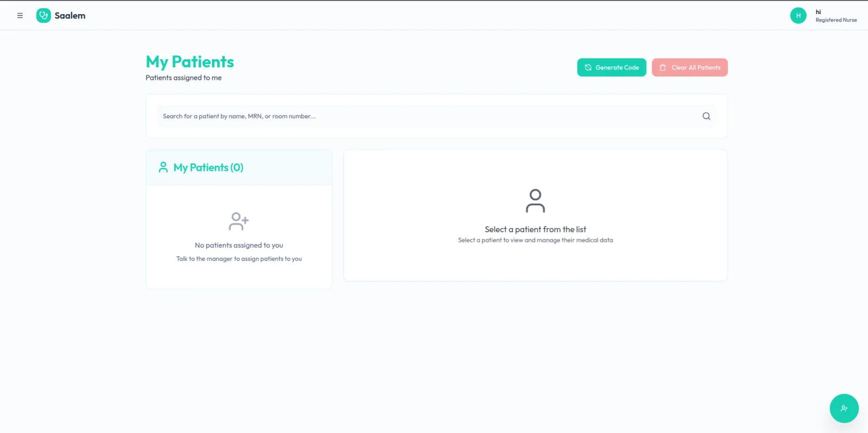Open the user avatar H profile
The width and height of the screenshot is (868, 433).
click(798, 16)
